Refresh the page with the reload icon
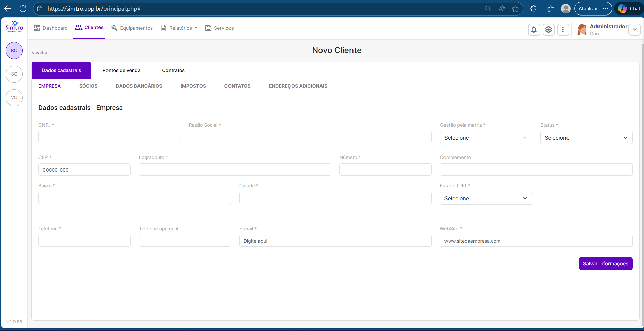 tap(23, 9)
